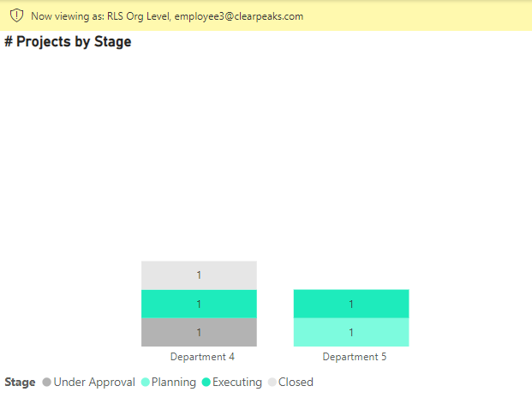This screenshot has width=532, height=398.
Task: Filter by the Planning legend label
Action: click(174, 383)
